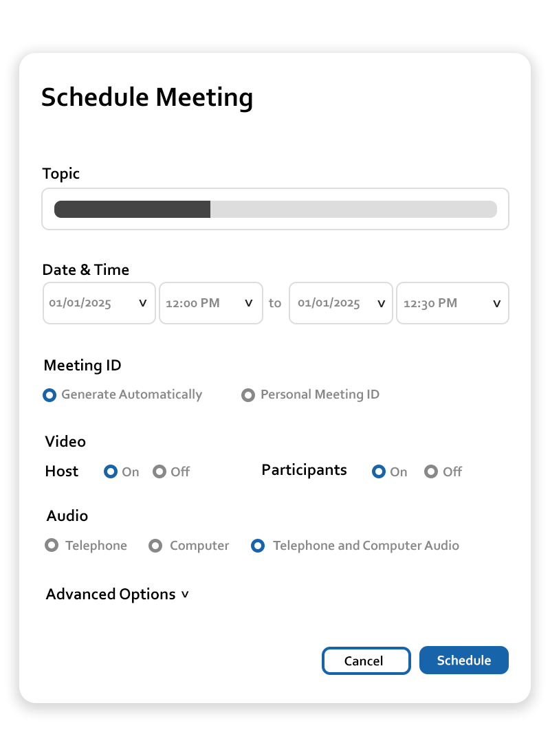550x756 pixels.
Task: Choose Computer audio option
Action: (x=156, y=546)
